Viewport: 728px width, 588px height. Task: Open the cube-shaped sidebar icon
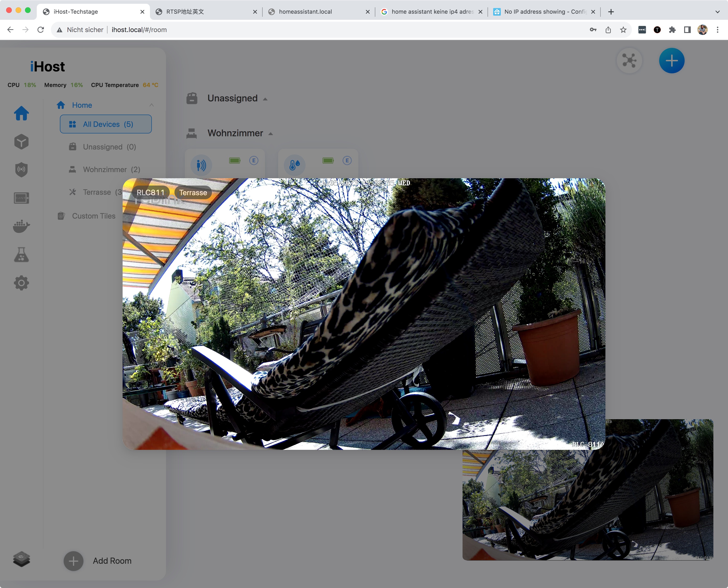[21, 142]
